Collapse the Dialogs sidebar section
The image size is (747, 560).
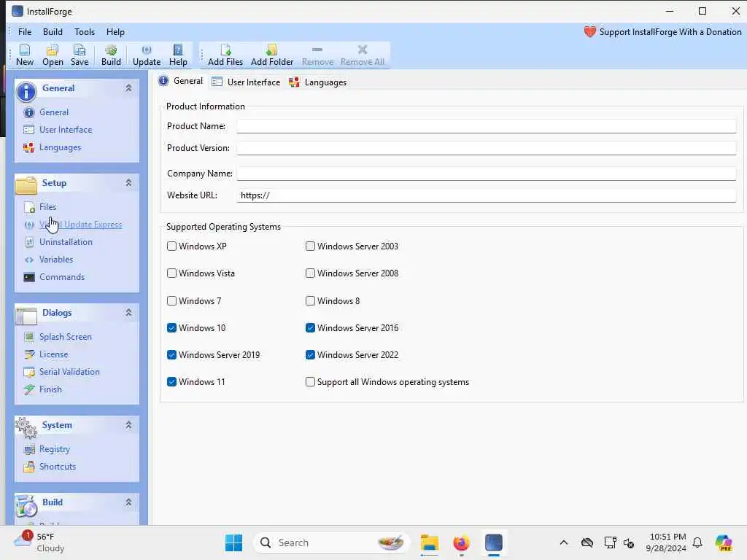(128, 313)
